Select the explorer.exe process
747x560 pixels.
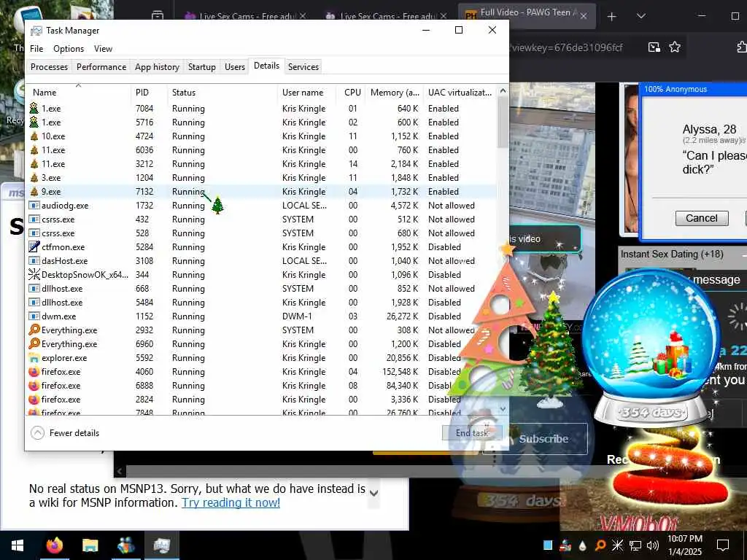(x=262, y=357)
